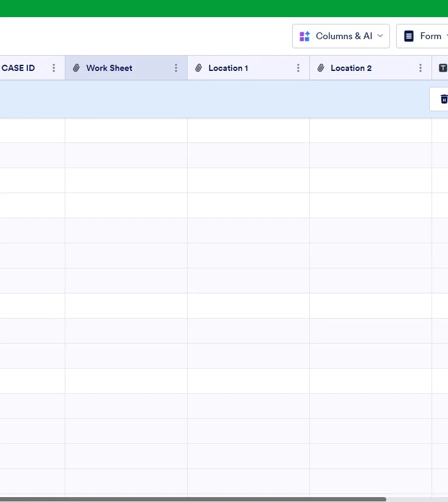Open CASE ID column options menu
Viewport: 448px width, 502px height.
click(54, 68)
